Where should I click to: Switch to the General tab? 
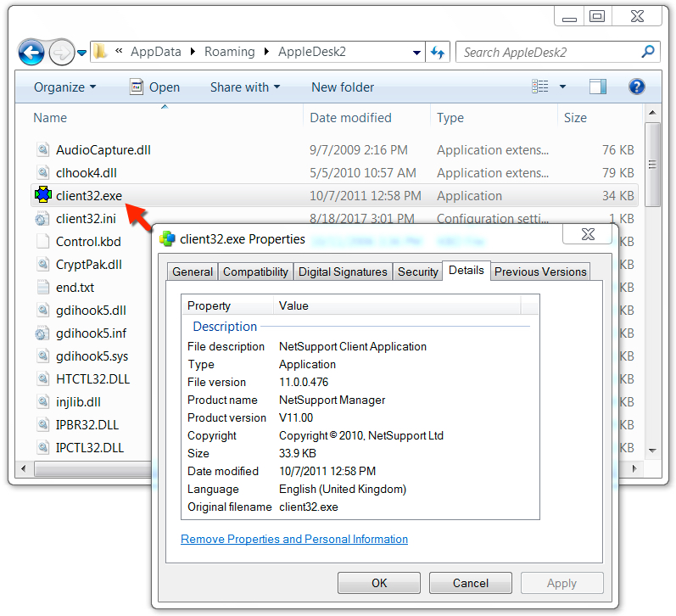tap(193, 272)
